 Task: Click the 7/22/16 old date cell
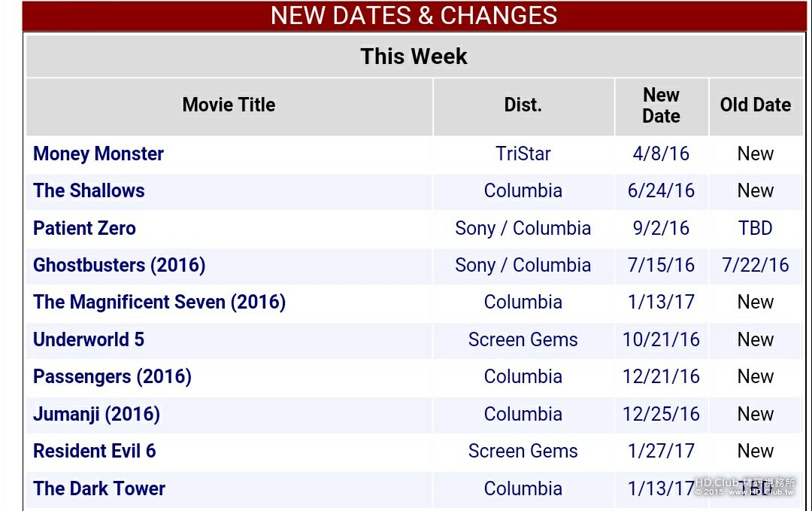tap(755, 266)
